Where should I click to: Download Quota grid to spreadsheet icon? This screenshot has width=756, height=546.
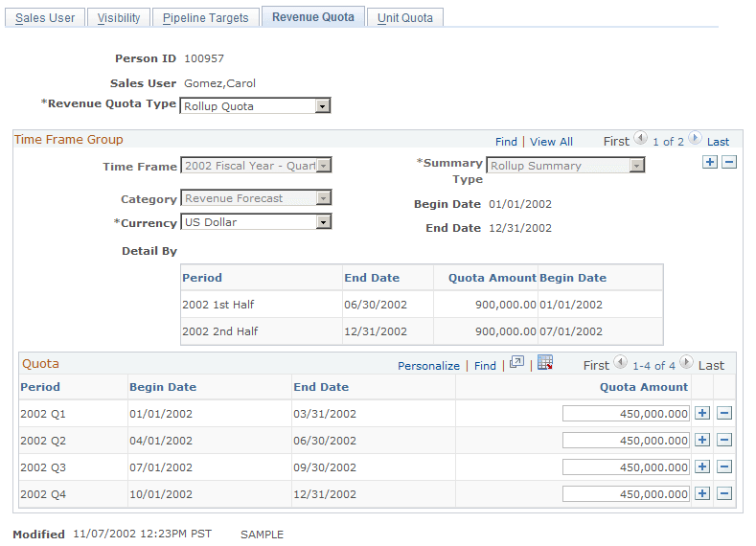pos(545,362)
